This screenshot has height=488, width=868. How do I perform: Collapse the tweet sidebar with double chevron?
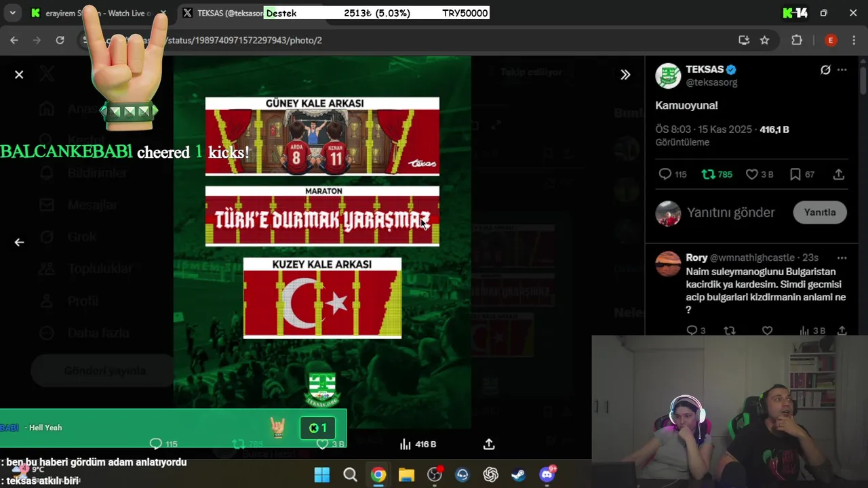click(625, 75)
